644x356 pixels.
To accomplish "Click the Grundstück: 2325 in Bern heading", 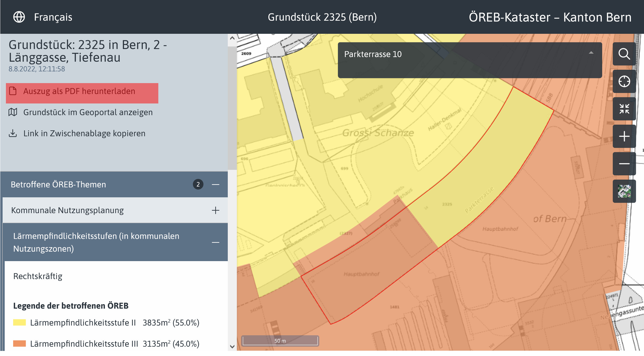I will point(88,51).
